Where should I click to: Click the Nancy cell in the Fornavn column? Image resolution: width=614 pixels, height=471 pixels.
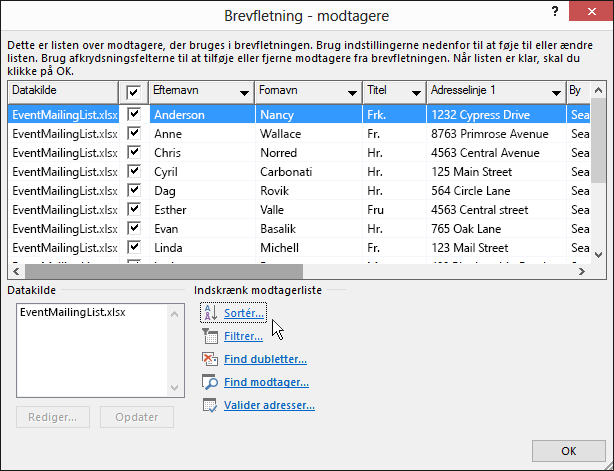309,115
